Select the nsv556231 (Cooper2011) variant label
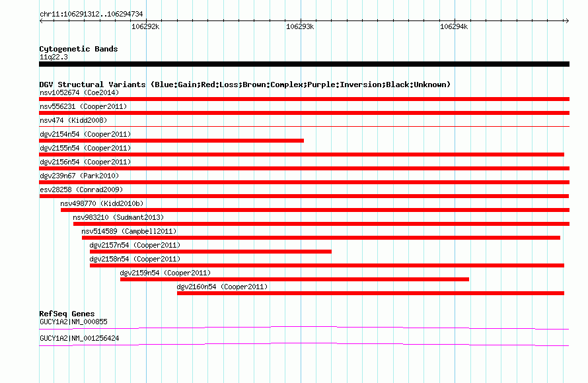Image resolution: width=588 pixels, height=383 pixels. pyautogui.click(x=83, y=106)
